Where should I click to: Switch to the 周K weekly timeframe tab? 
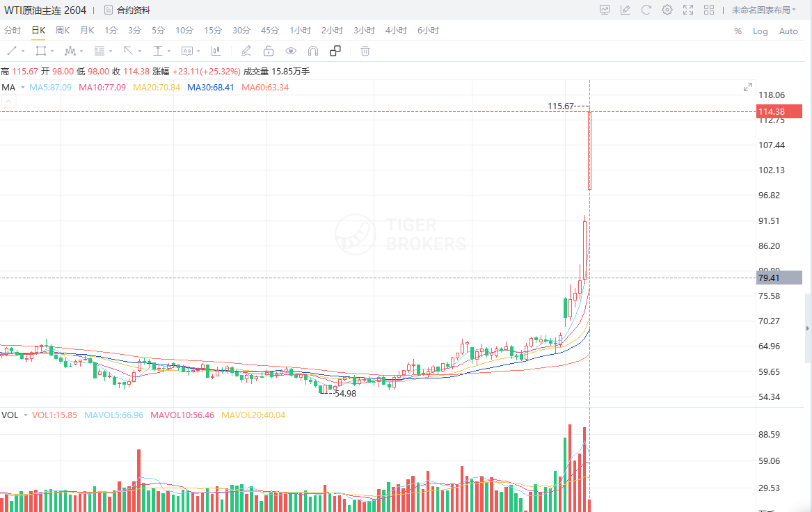click(63, 31)
